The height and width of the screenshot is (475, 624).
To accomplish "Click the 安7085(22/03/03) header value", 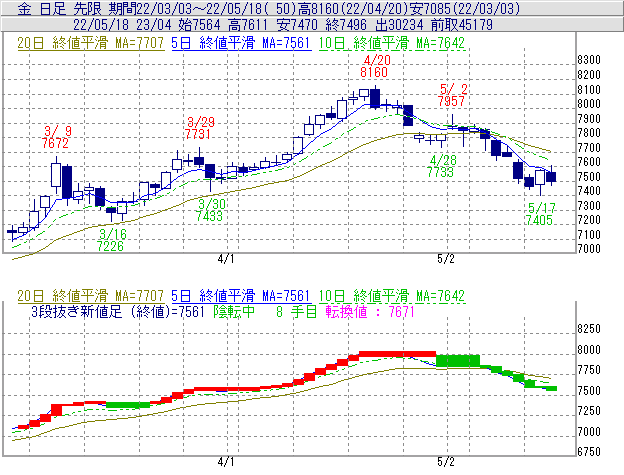I will [464, 9].
